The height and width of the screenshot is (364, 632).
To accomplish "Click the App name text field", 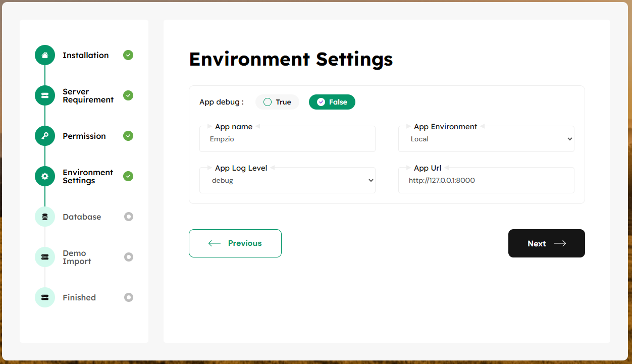I will pos(287,139).
